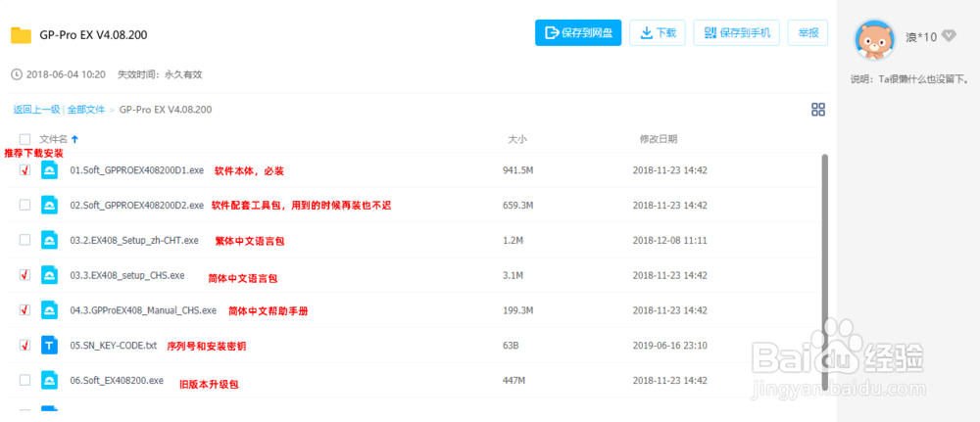Open the 全部文件 breadcrumb link
The image size is (980, 422).
coord(86,110)
